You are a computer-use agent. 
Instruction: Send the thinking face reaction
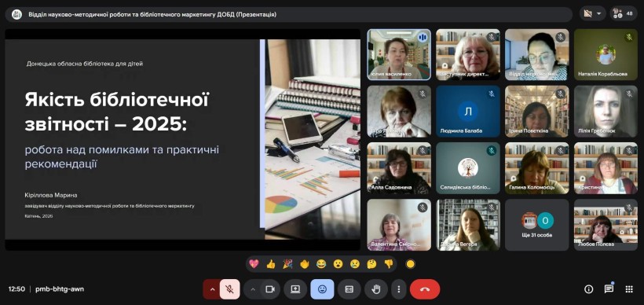pyautogui.click(x=371, y=264)
